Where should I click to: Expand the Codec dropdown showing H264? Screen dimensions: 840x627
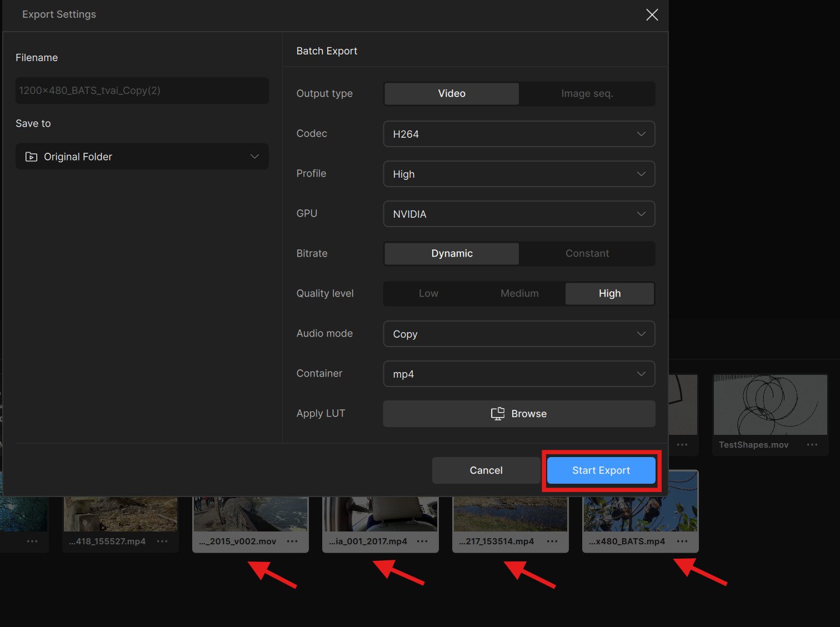[x=519, y=134]
